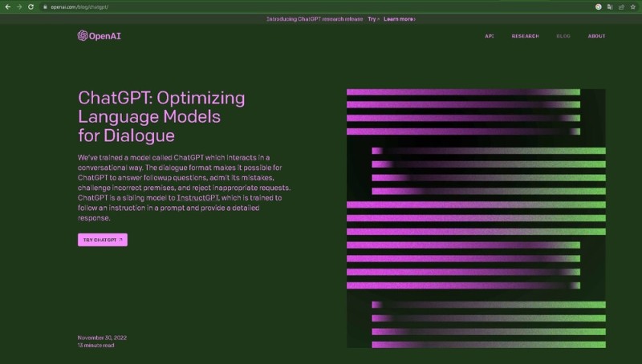Follow the InstructGPT hyperlink
The height and width of the screenshot is (364, 642).
197,197
